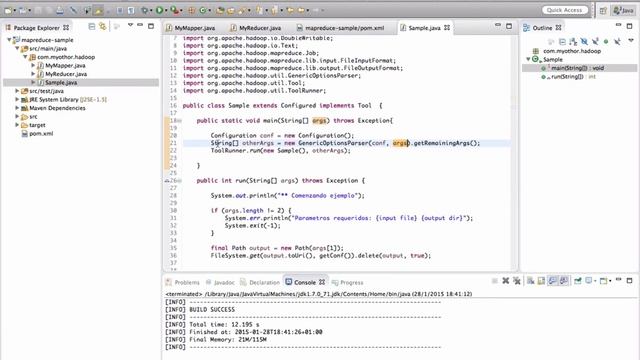The height and width of the screenshot is (360, 640).
Task: Open Display Selected Console dropdown
Action: click(x=595, y=281)
